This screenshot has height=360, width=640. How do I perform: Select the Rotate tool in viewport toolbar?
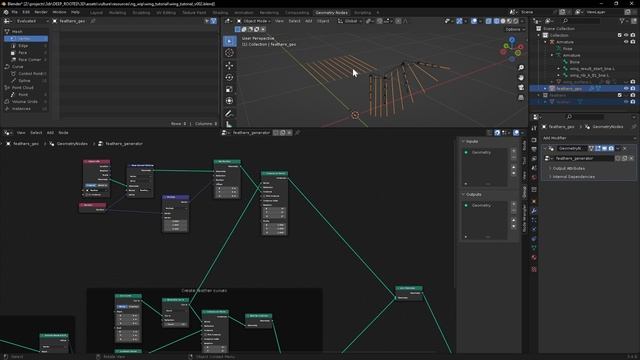point(229,77)
